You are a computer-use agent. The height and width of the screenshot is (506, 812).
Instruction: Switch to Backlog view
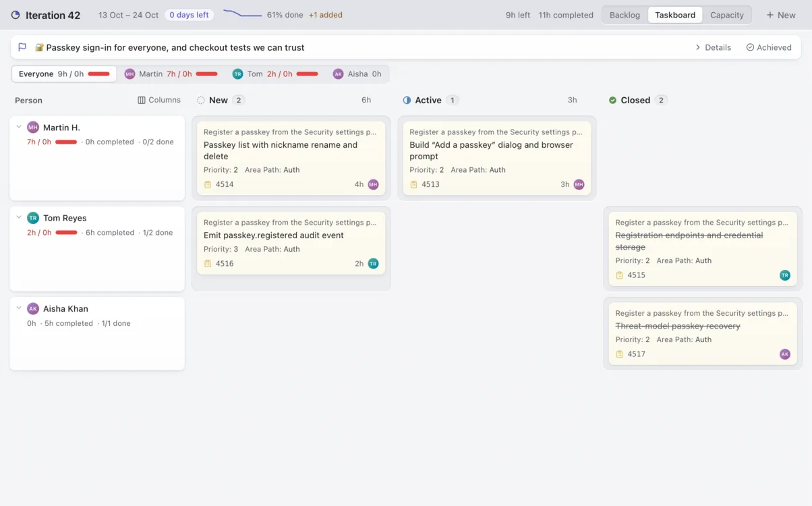[625, 15]
